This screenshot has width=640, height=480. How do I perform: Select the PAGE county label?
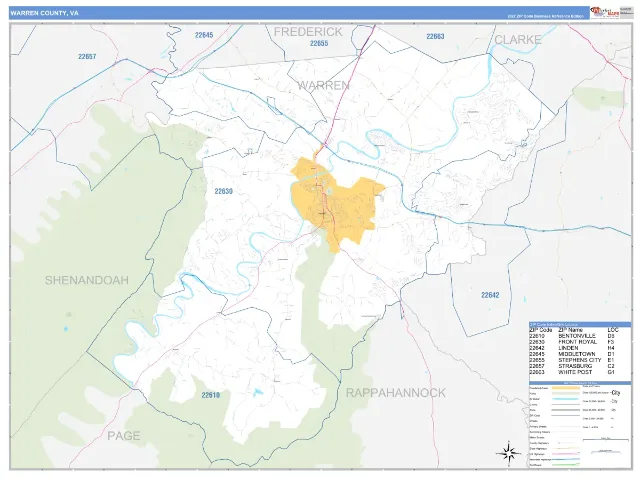click(x=124, y=436)
